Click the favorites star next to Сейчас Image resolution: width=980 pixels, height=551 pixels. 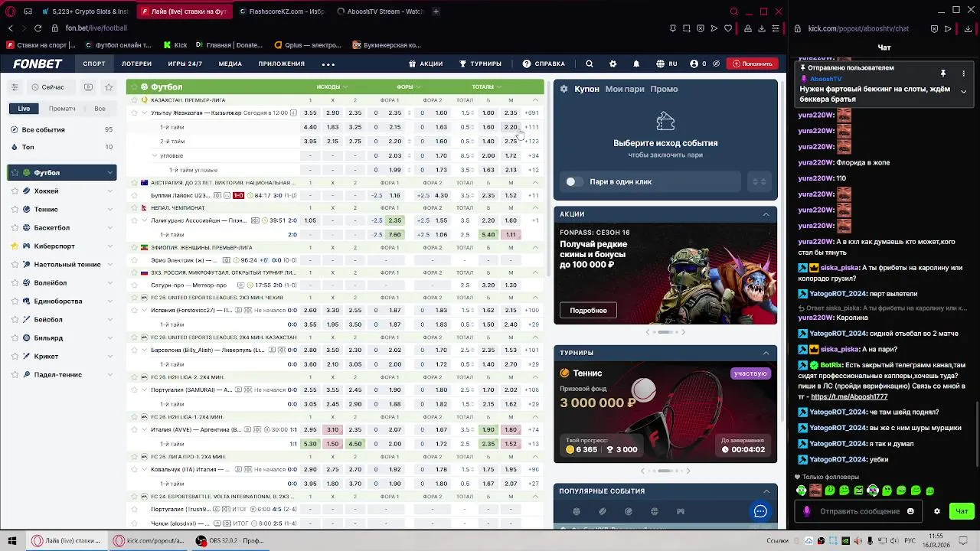109,87
